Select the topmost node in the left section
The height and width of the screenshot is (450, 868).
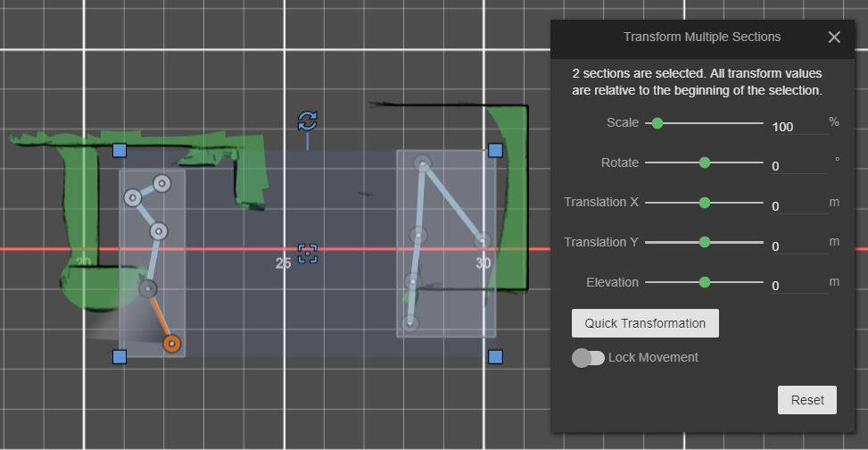pos(161,183)
